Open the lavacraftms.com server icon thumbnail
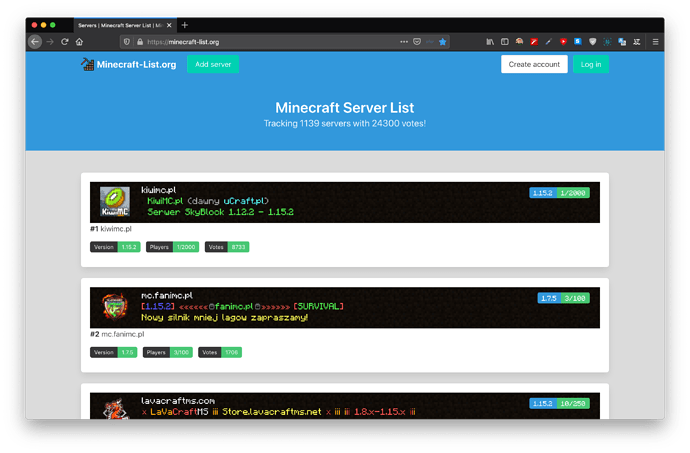This screenshot has height=453, width=690. click(x=115, y=408)
